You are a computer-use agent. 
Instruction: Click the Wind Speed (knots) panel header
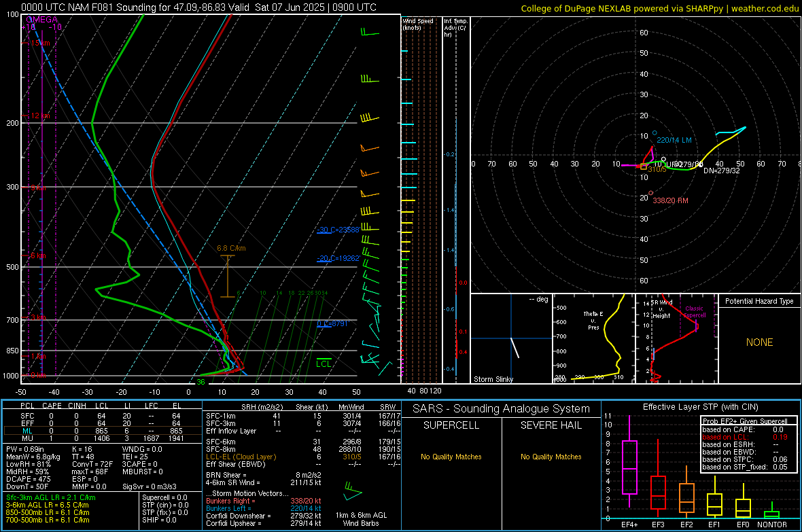point(418,24)
